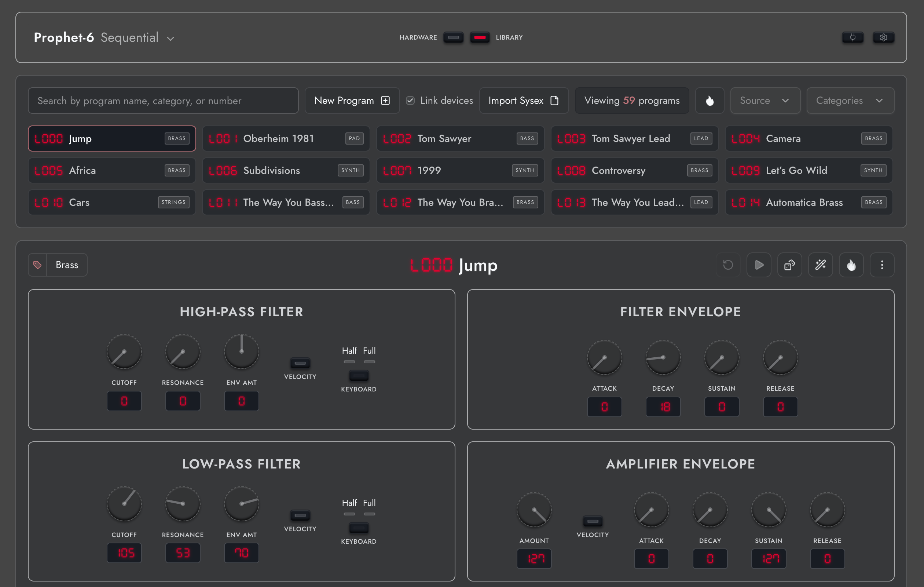Image resolution: width=924 pixels, height=587 pixels.
Task: Click High-Pass Filter RESONANCE knob
Action: 183,352
